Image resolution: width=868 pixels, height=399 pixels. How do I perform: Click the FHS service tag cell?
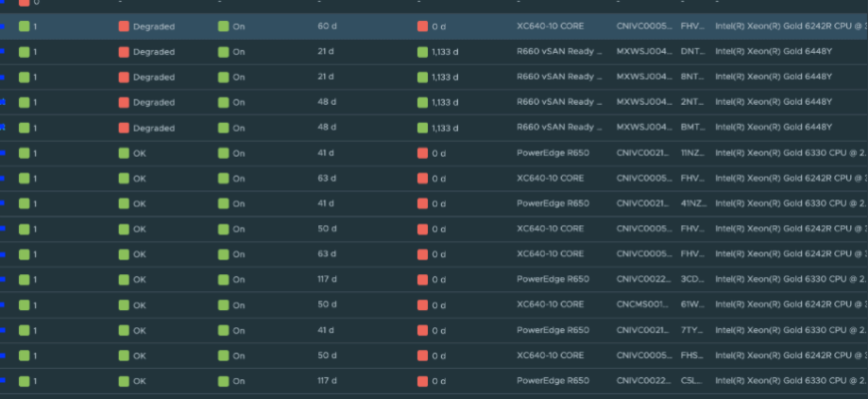691,355
